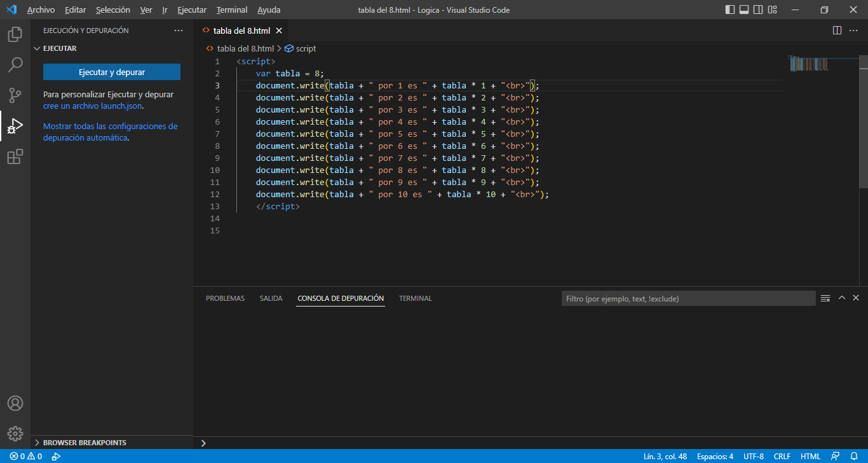Select the tabla del 8.html editor tab

(x=241, y=31)
